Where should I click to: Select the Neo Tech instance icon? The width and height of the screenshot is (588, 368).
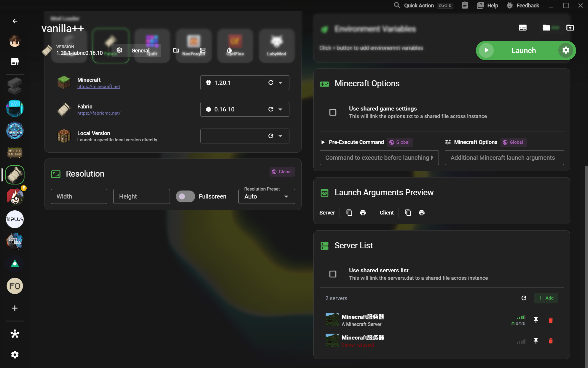[x=15, y=108]
